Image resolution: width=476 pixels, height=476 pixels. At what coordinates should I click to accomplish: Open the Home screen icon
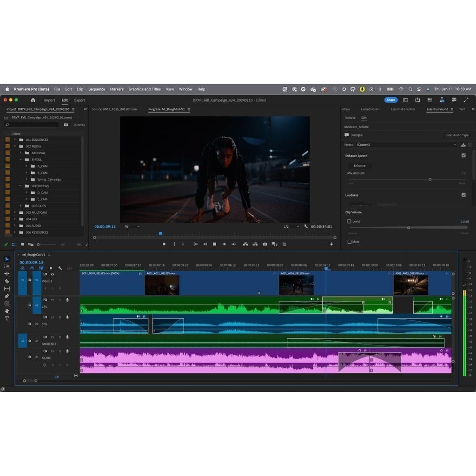[x=33, y=100]
